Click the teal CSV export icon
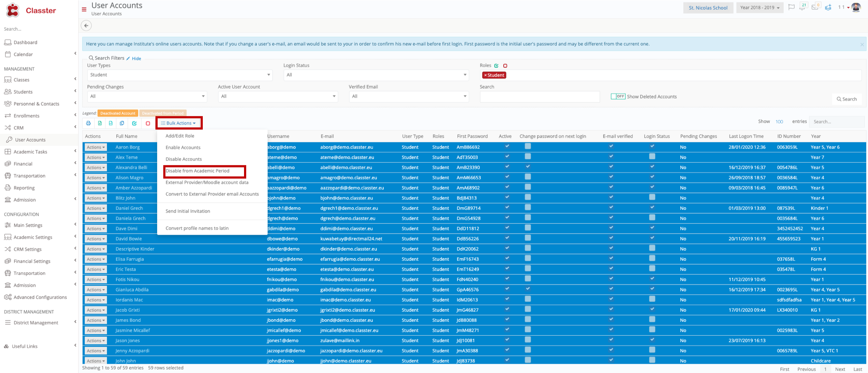Image resolution: width=868 pixels, height=373 pixels. (111, 123)
